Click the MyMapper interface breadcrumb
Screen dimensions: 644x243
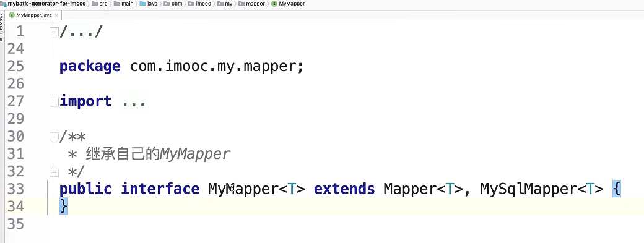pyautogui.click(x=289, y=3)
